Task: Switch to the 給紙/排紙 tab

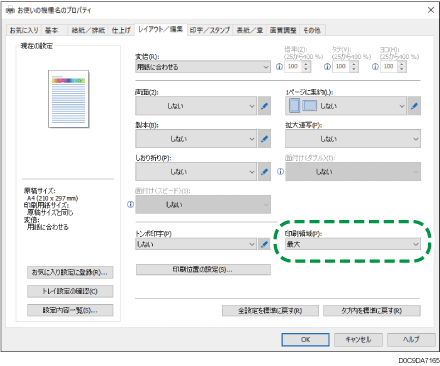Action: 88,30
